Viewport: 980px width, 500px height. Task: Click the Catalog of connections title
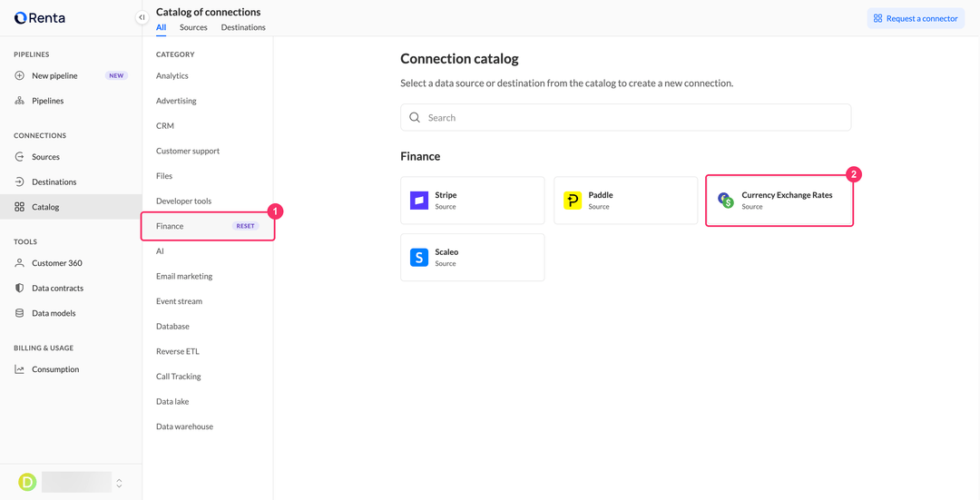click(208, 12)
